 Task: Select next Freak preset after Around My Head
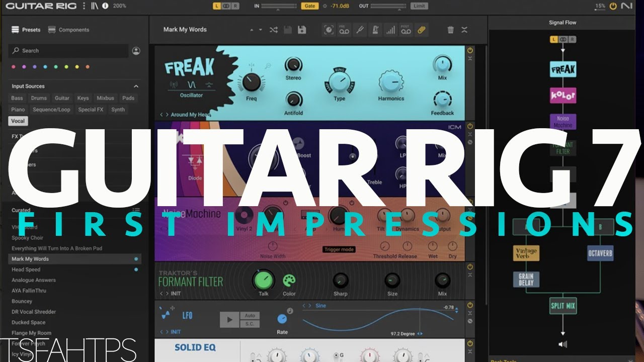coord(167,115)
